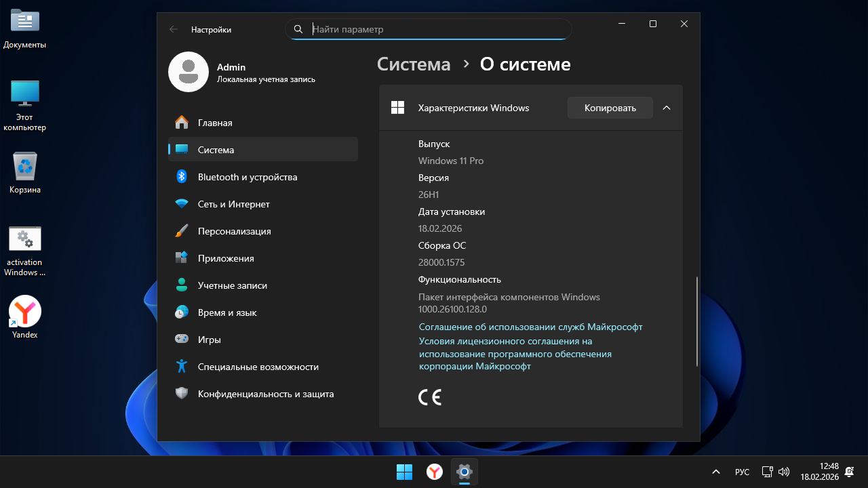The height and width of the screenshot is (488, 868).
Task: Go to Персонализация settings page
Action: [x=234, y=231]
